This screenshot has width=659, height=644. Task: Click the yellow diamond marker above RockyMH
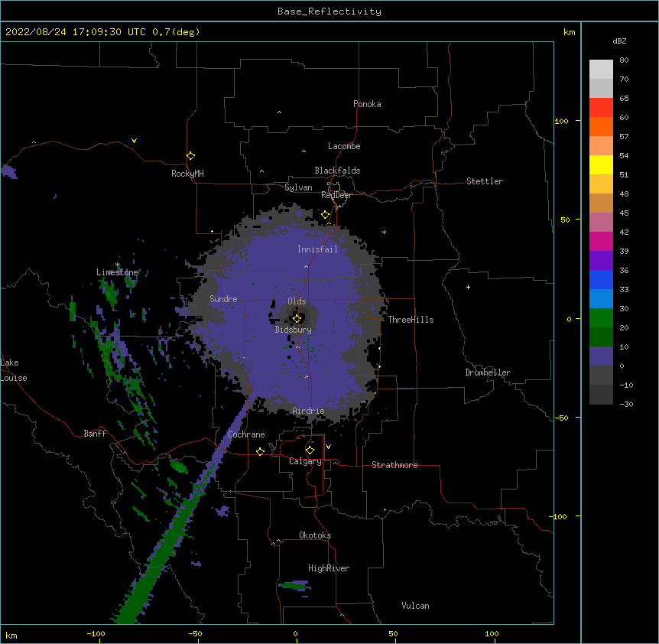point(190,156)
